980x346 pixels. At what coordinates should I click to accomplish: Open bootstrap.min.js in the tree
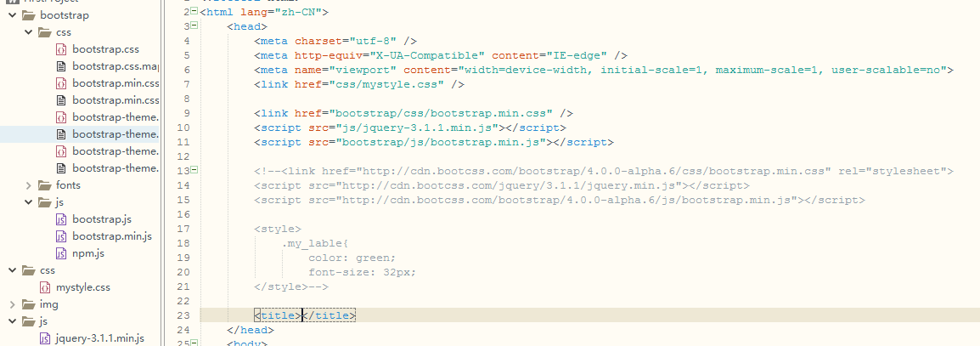click(112, 236)
